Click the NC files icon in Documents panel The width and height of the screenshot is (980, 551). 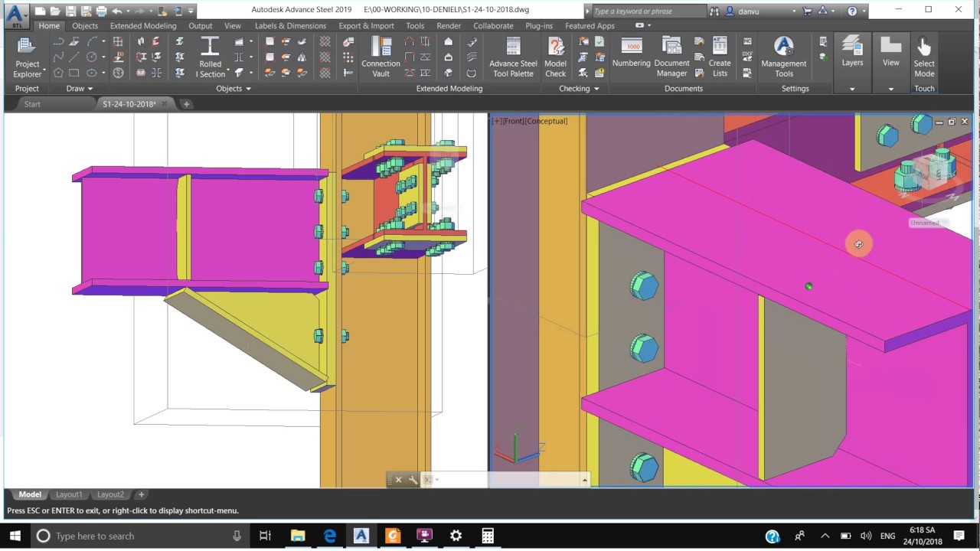coord(747,41)
